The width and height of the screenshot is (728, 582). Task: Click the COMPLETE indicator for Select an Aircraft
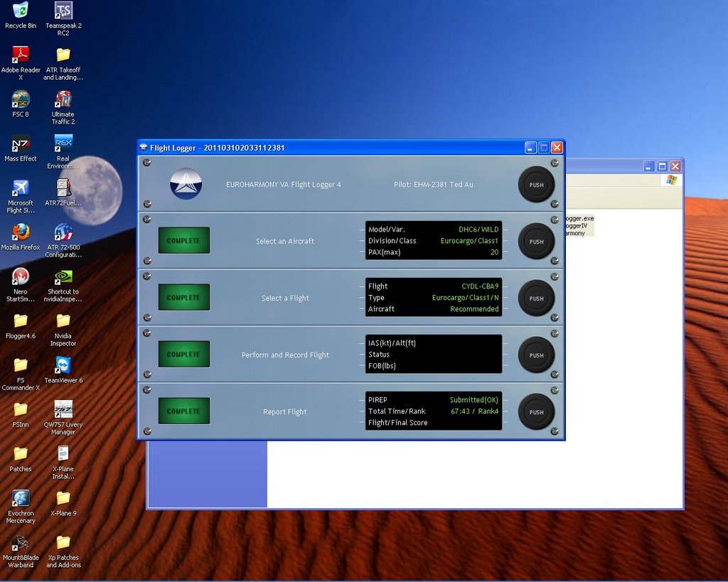point(183,241)
